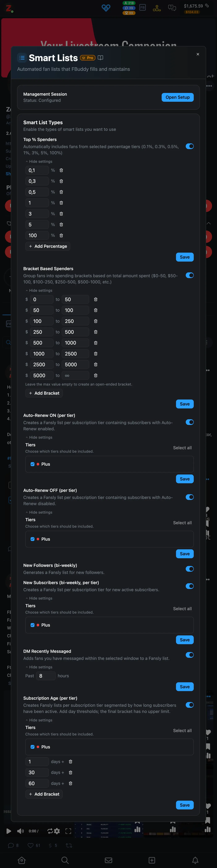Screen dimensions: 217x868
Task: Open the Smart Lists documentation book icon
Action: point(100,58)
